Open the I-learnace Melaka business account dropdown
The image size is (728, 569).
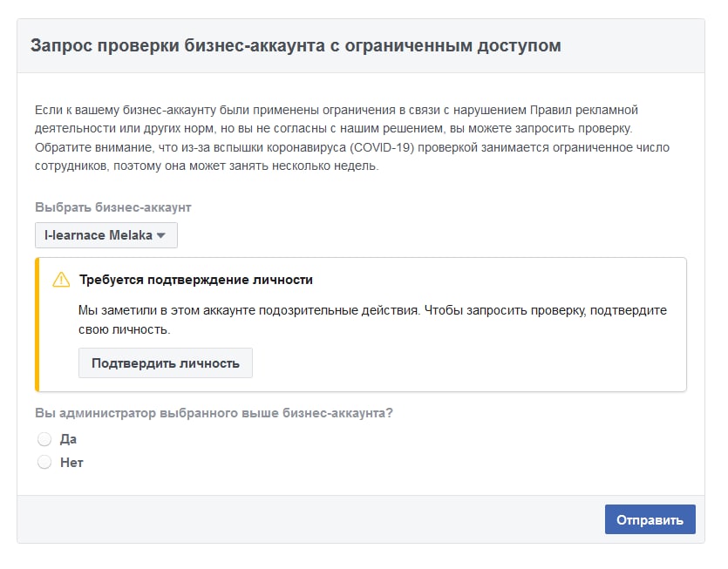(x=106, y=235)
